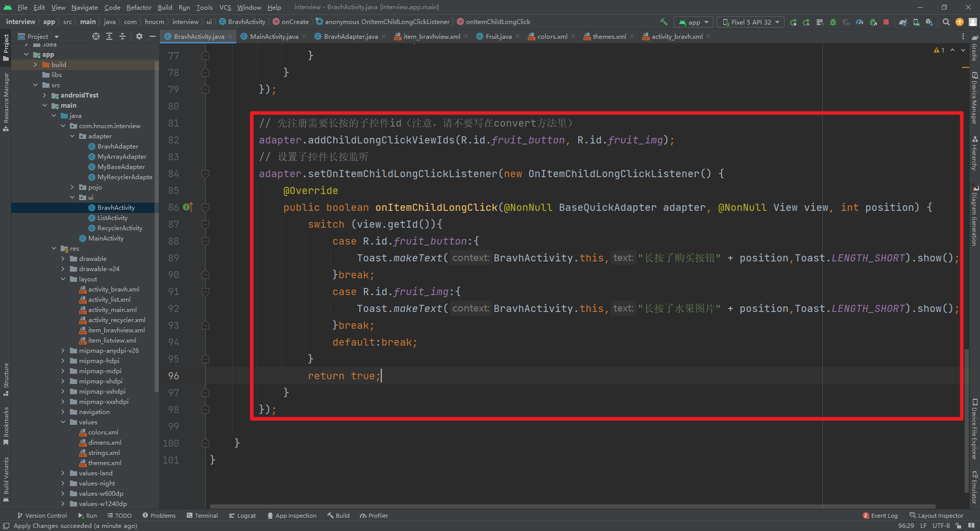This screenshot has height=531, width=980.
Task: Open the app run configuration dropdown
Action: [x=694, y=22]
